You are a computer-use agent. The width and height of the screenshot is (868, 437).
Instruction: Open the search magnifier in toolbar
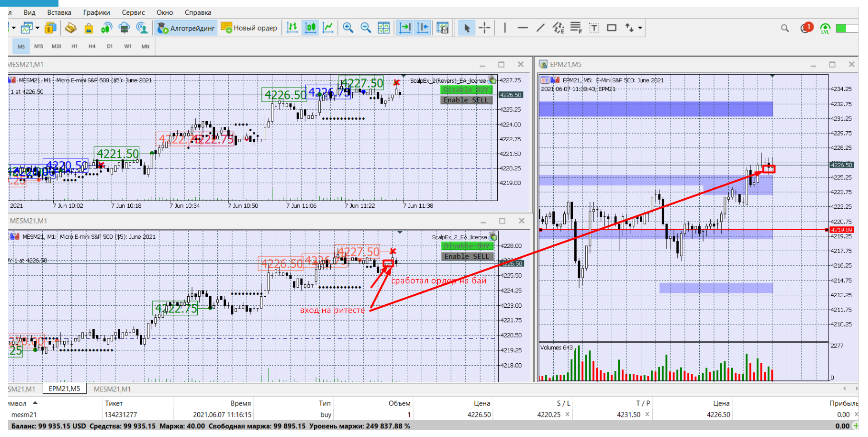[785, 29]
